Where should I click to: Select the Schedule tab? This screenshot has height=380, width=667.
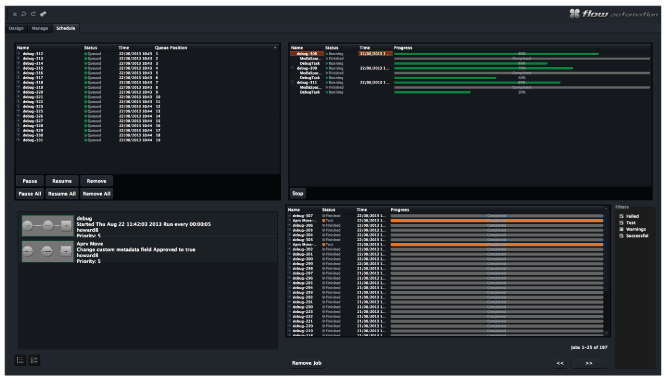click(66, 28)
